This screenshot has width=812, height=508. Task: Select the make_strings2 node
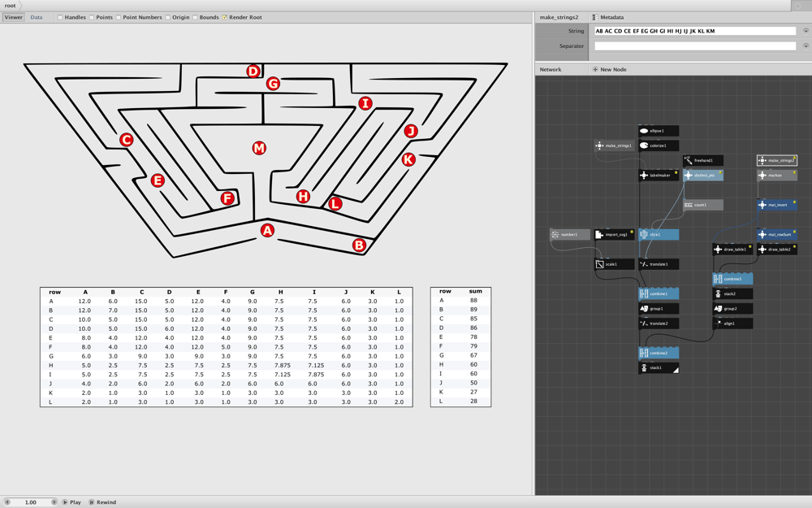(777, 161)
